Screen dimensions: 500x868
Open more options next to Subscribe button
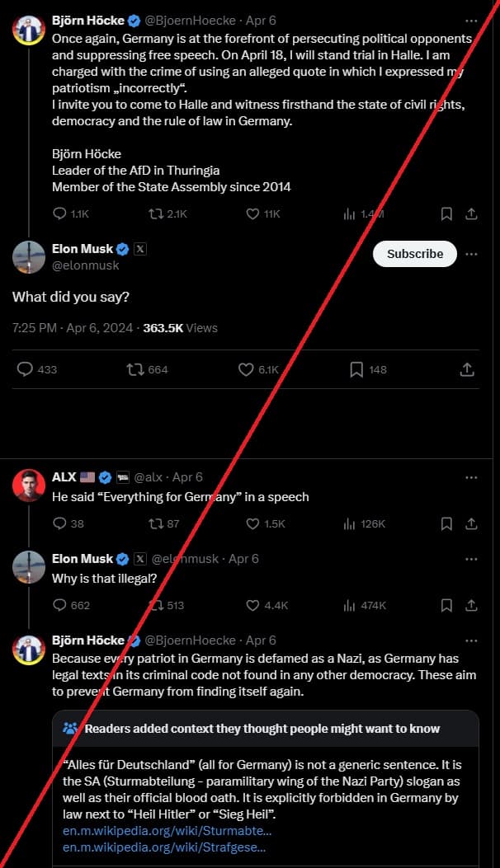tap(471, 254)
